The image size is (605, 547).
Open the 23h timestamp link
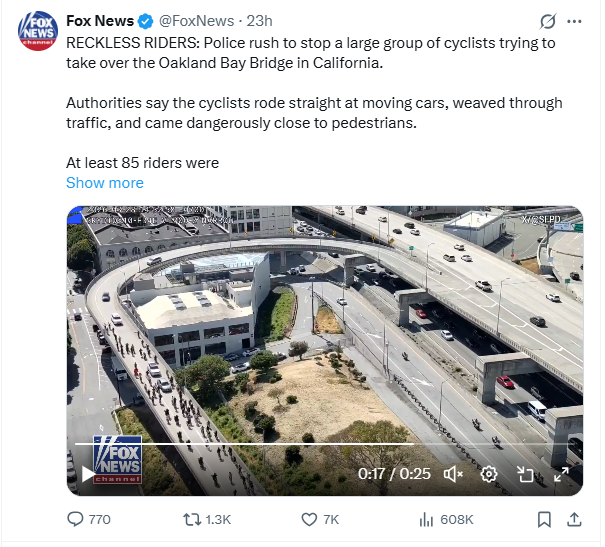259,21
